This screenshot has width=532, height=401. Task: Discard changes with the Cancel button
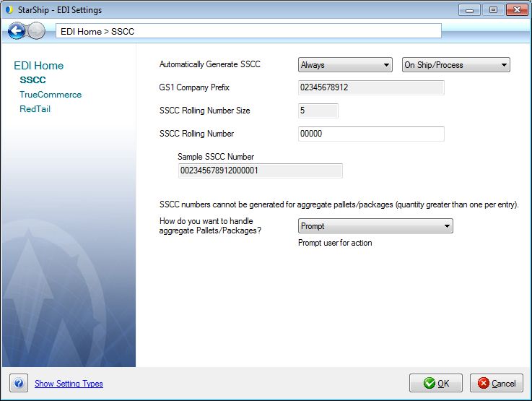(x=497, y=383)
